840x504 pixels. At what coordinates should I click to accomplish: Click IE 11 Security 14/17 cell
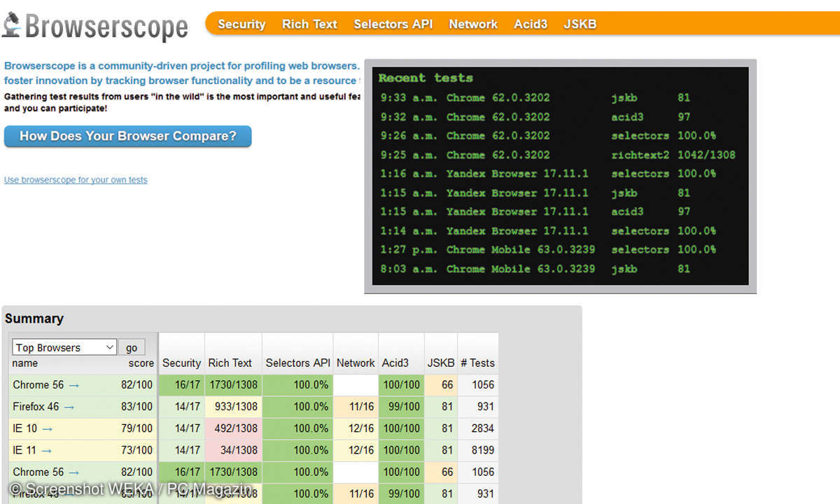181,449
